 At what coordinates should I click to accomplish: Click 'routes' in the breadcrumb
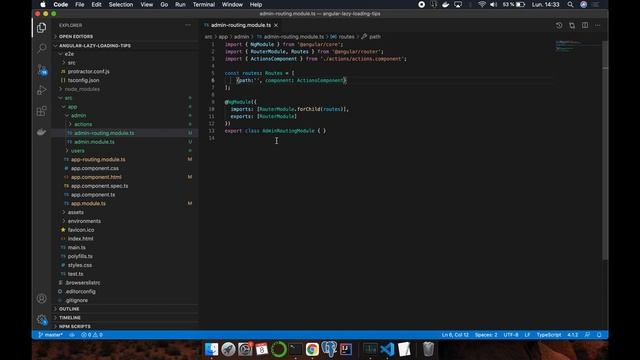pos(347,37)
